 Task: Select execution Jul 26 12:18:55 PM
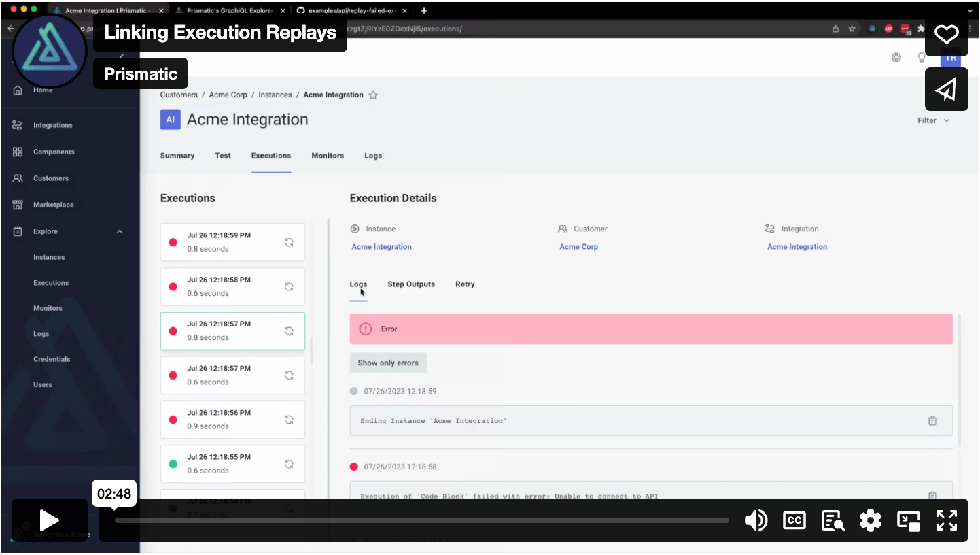click(232, 464)
